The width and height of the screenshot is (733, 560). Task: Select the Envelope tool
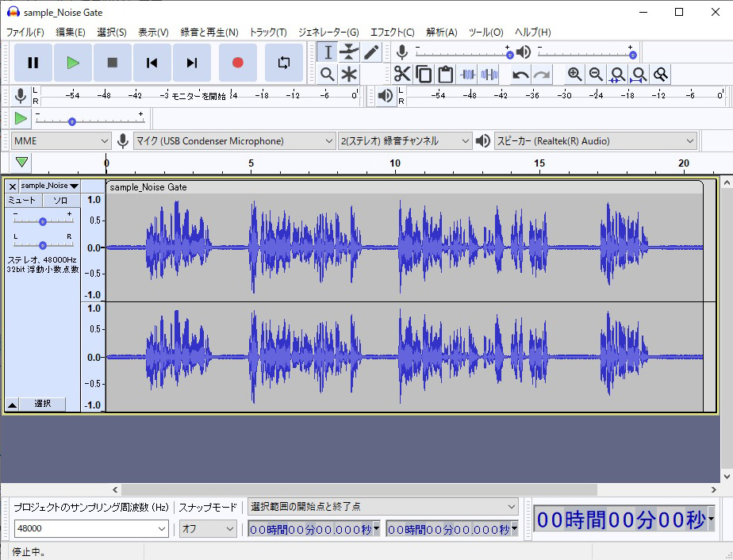349,52
